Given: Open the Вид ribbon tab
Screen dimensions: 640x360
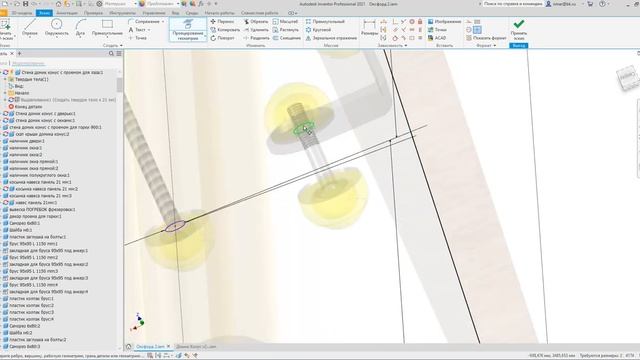Looking at the screenshot, I should (x=175, y=13).
